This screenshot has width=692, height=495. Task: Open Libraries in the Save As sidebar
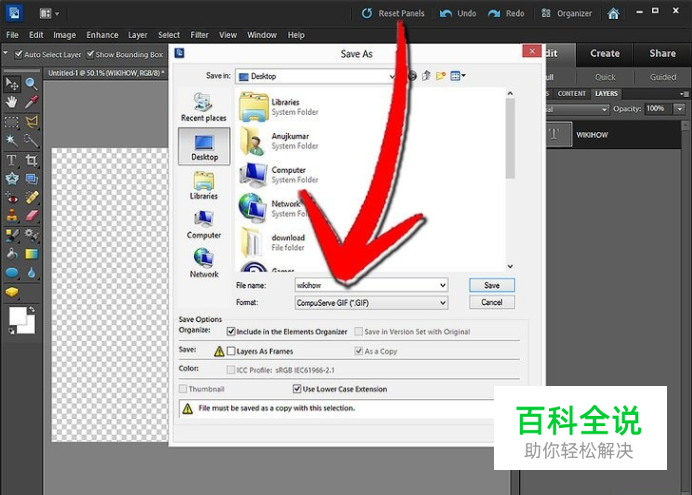[203, 186]
